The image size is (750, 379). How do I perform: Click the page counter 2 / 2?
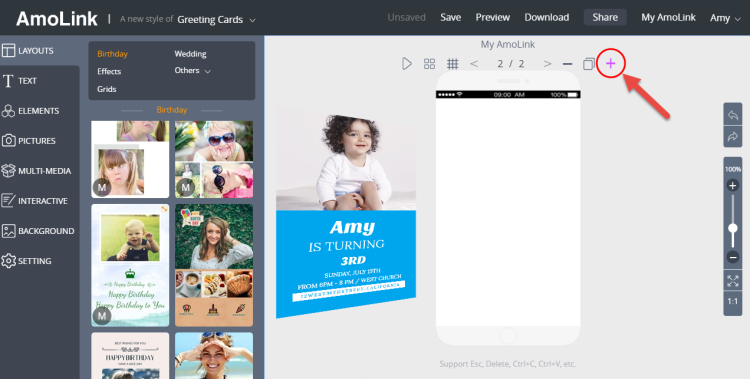pos(510,64)
